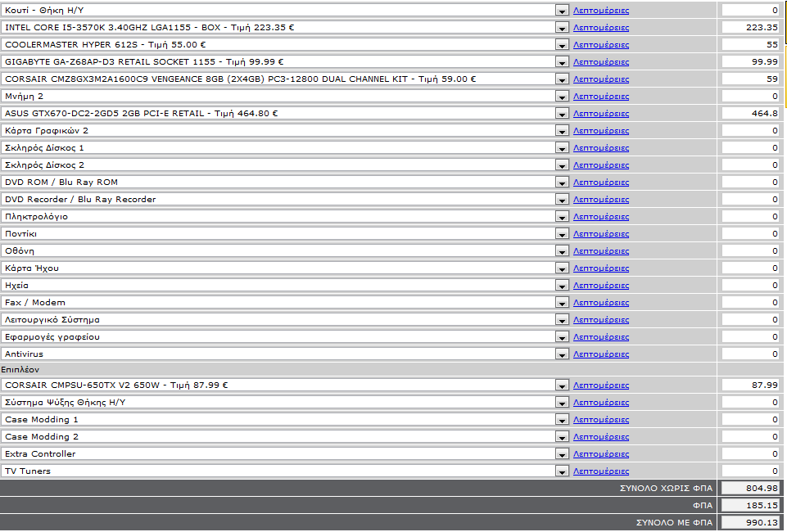Open the Case Modding 2 dropdown
This screenshot has width=787, height=532.
coord(285,437)
